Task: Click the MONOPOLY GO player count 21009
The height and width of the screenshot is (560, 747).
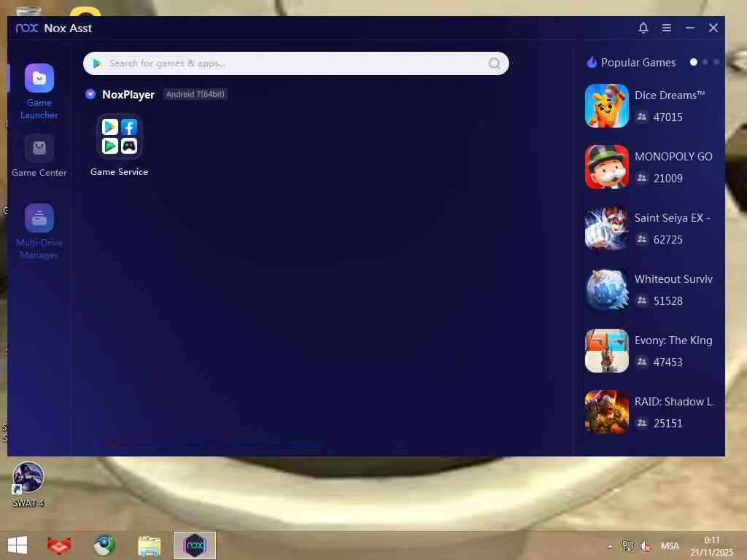Action: pos(668,179)
